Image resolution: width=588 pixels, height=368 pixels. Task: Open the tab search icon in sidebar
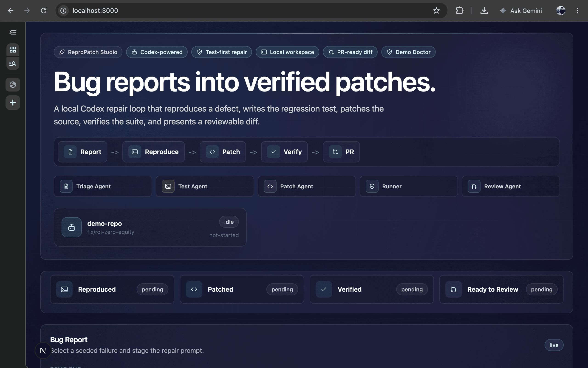click(x=13, y=63)
